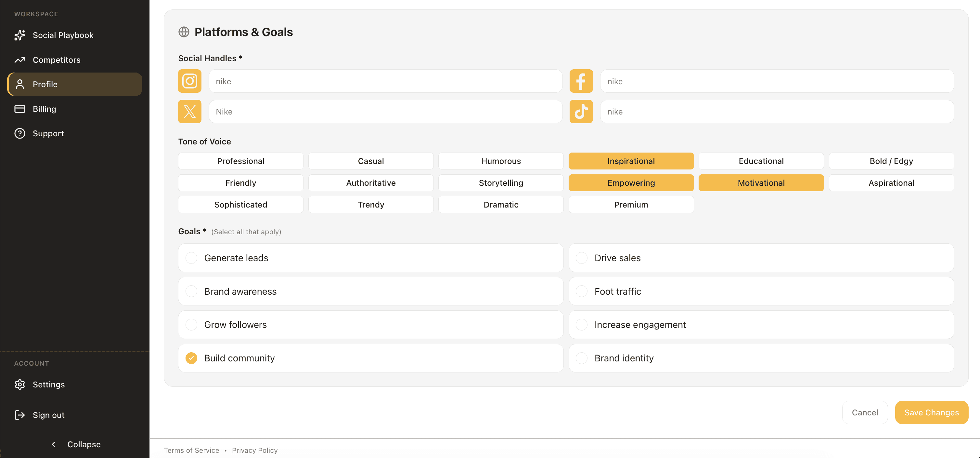Viewport: 980px width, 458px height.
Task: Check the Drive sales goal
Action: pyautogui.click(x=581, y=257)
